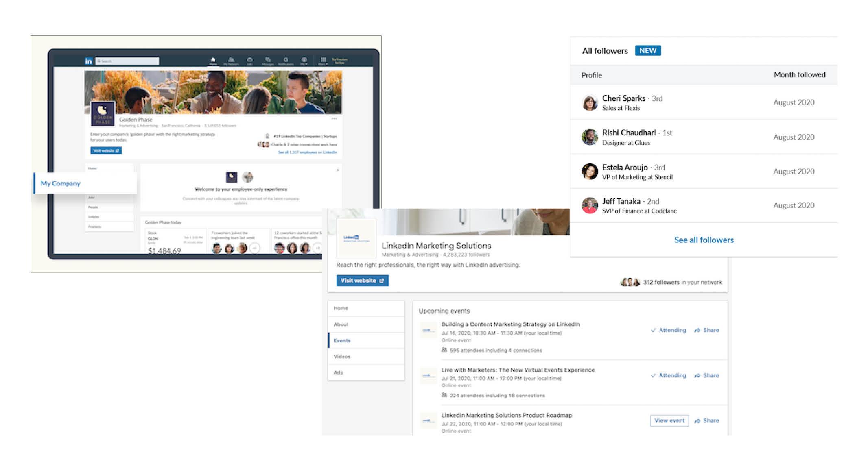
Task: Open Golden Phase three-dot overflow menu
Action: click(334, 119)
